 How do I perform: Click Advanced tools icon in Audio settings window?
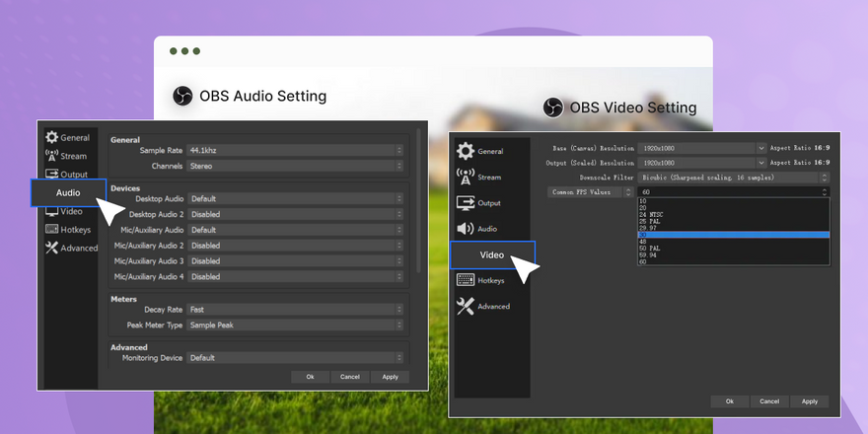(52, 248)
